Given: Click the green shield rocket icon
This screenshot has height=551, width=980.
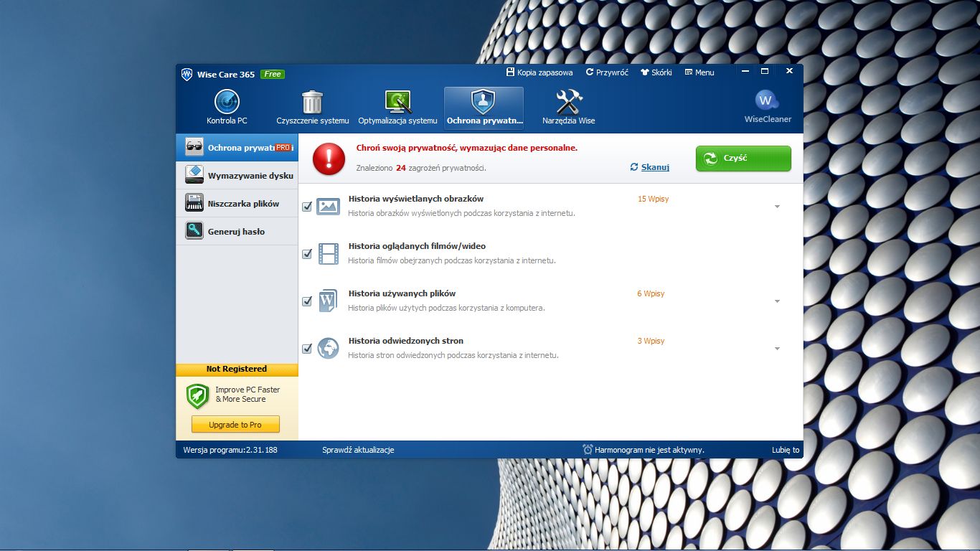Looking at the screenshot, I should [197, 395].
